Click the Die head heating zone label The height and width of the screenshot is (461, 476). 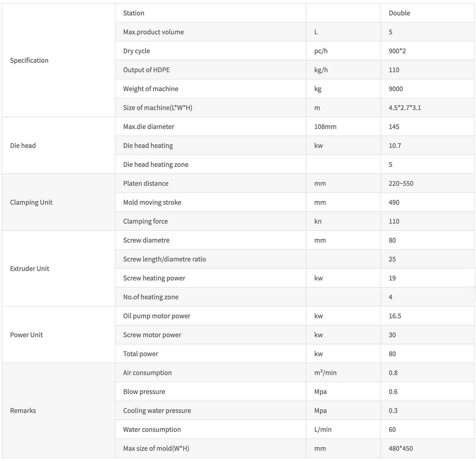[155, 164]
